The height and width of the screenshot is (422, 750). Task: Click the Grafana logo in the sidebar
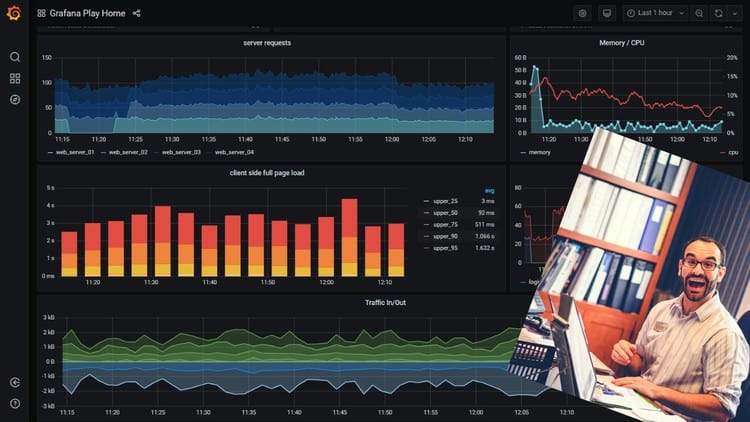pos(14,14)
